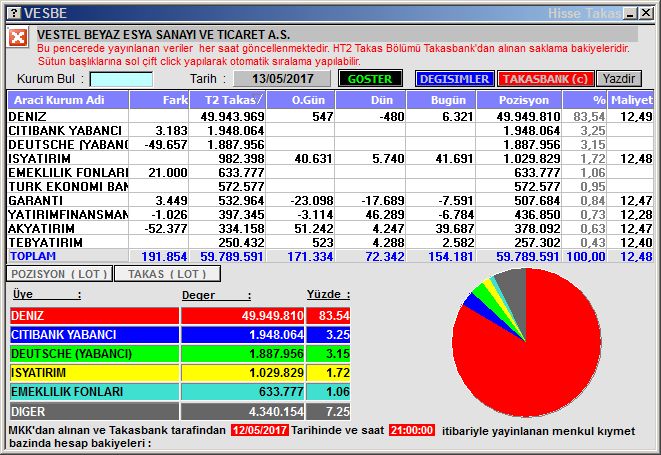Select the Tarih date field 13/05/2017

pyautogui.click(x=282, y=79)
